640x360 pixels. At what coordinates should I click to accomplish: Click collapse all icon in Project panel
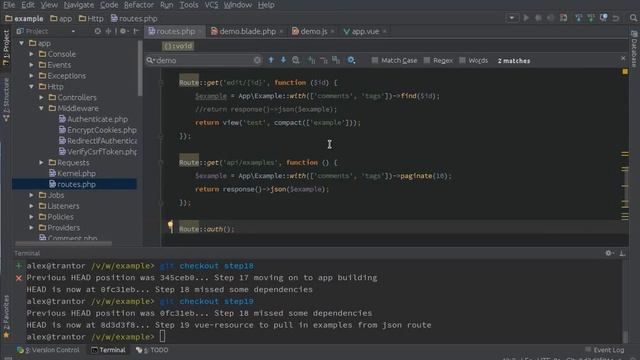[108, 31]
